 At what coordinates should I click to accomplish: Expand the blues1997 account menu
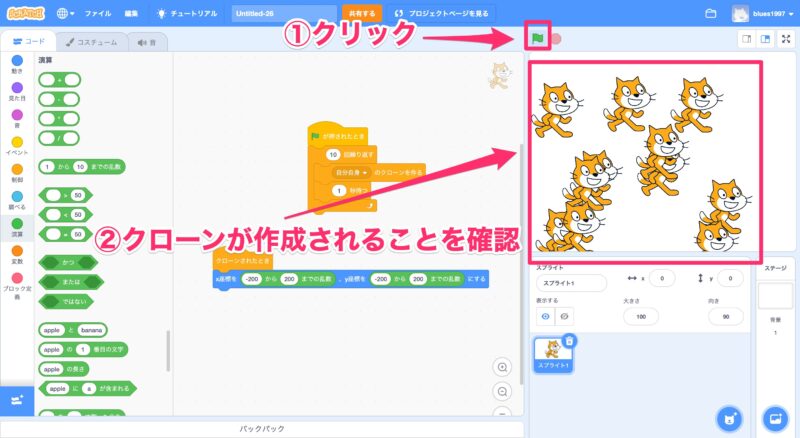pos(766,14)
